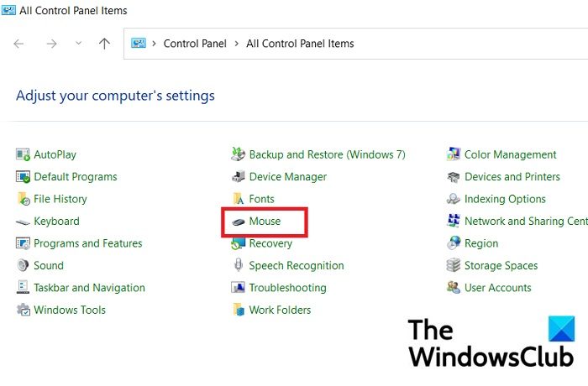
Task: Open Backup and Restore (Windows 7) link
Action: (328, 154)
